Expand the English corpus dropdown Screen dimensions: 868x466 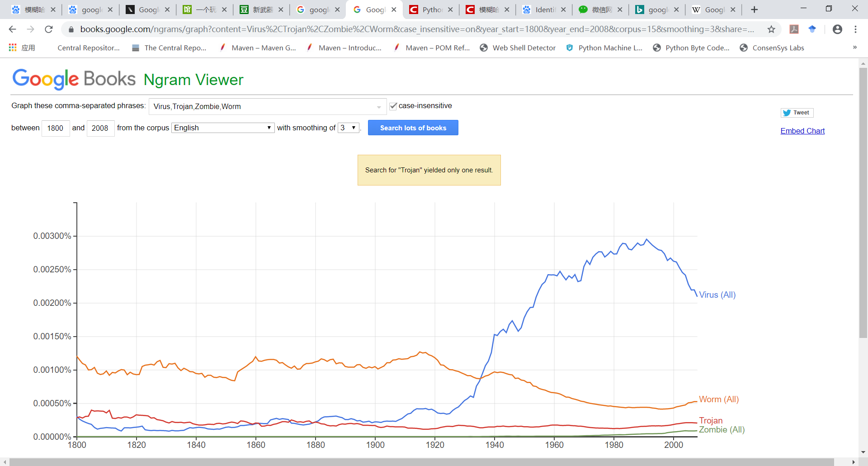pyautogui.click(x=223, y=128)
